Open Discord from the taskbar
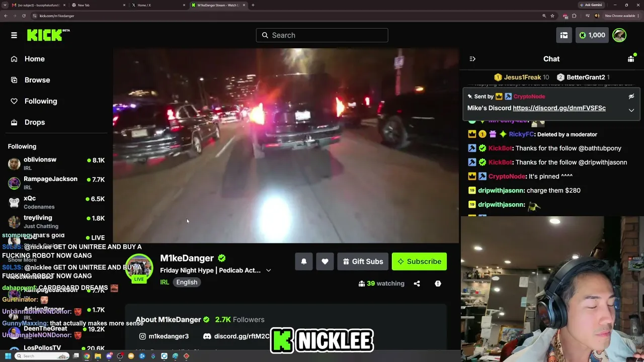Image resolution: width=644 pixels, height=362 pixels. pos(109,356)
